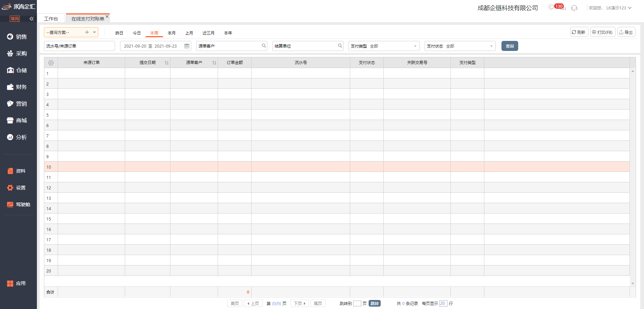Viewport: 644px width, 309px height.
Task: Click the 导出 export button
Action: tap(626, 32)
